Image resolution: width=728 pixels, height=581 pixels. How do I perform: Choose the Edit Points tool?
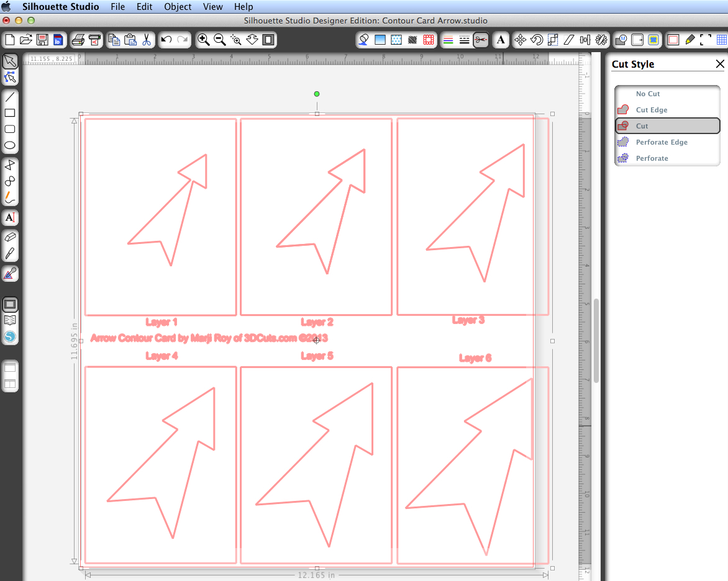[x=10, y=78]
